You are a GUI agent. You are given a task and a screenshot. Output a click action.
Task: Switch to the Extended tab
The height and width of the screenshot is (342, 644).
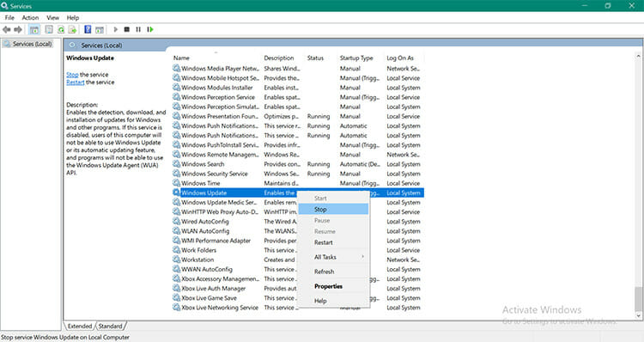pyautogui.click(x=80, y=326)
